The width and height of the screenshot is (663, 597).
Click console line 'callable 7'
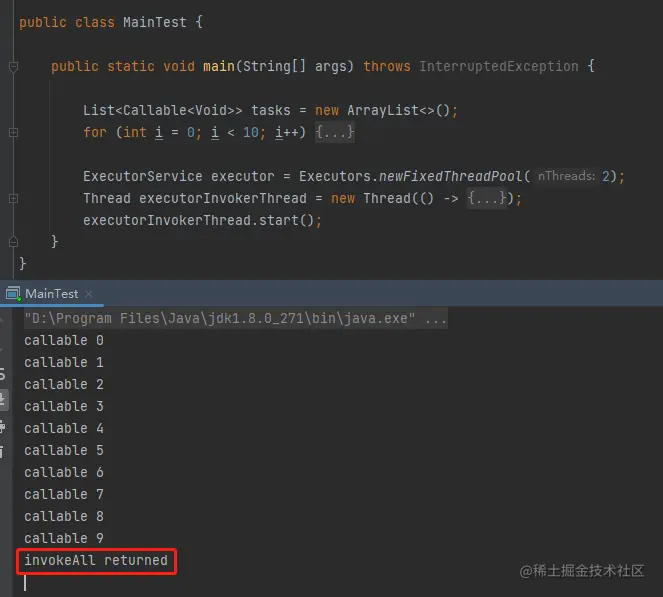tap(64, 494)
